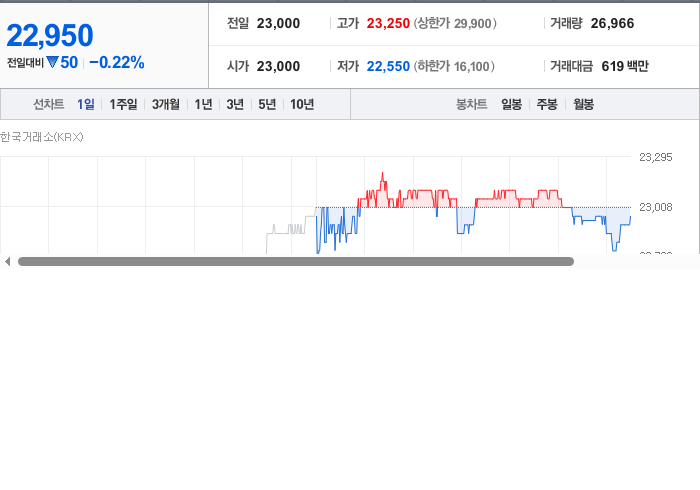
Task: Click the 고가 value 23,250
Action: [388, 23]
